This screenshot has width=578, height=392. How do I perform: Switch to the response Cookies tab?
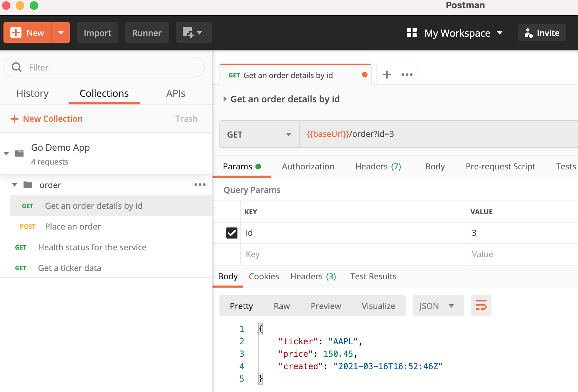tap(264, 277)
